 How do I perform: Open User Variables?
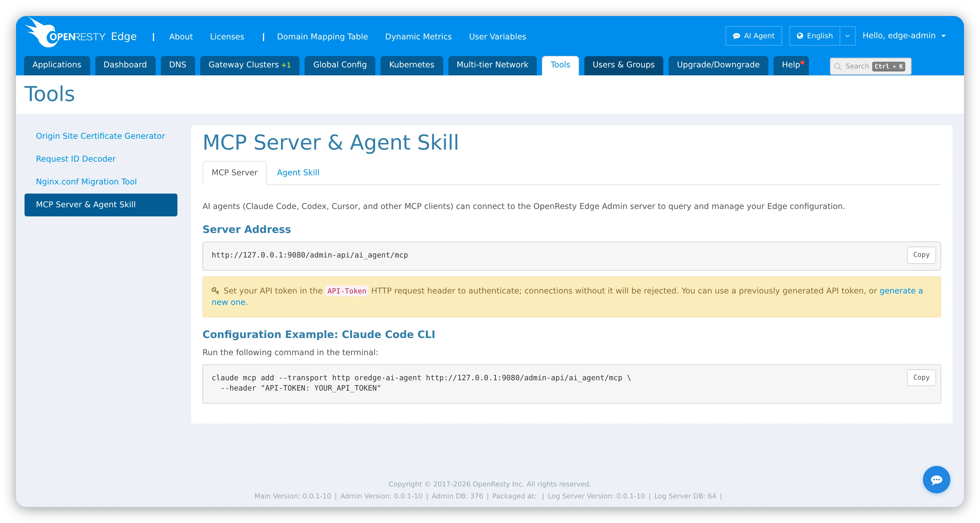pyautogui.click(x=497, y=37)
